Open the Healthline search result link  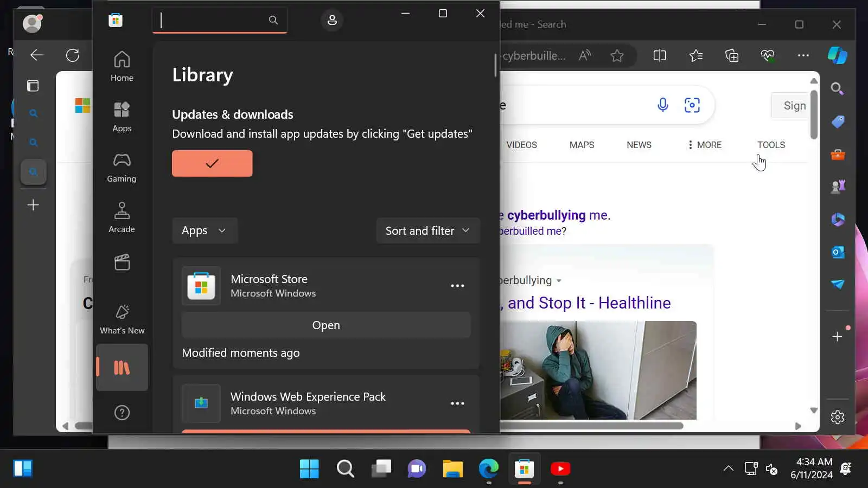pos(585,303)
